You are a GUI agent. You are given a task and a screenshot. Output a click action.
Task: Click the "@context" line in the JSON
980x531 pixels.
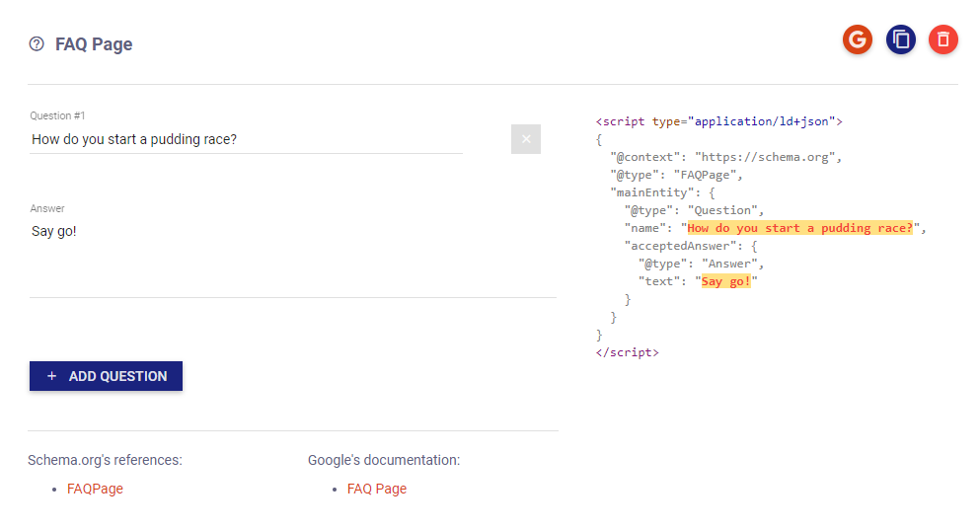pos(726,157)
